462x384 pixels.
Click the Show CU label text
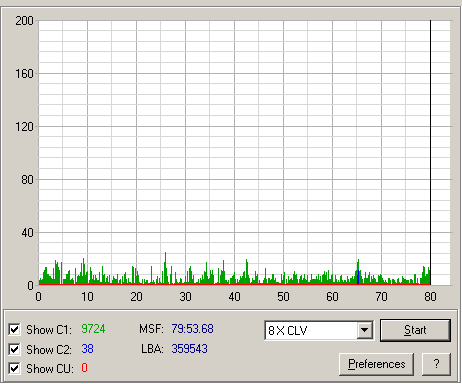click(50, 369)
